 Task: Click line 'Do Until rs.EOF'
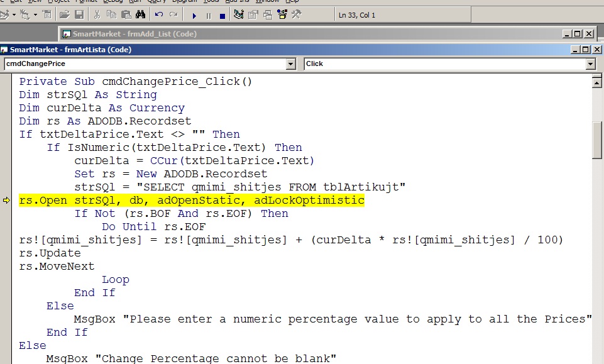pyautogui.click(x=154, y=226)
